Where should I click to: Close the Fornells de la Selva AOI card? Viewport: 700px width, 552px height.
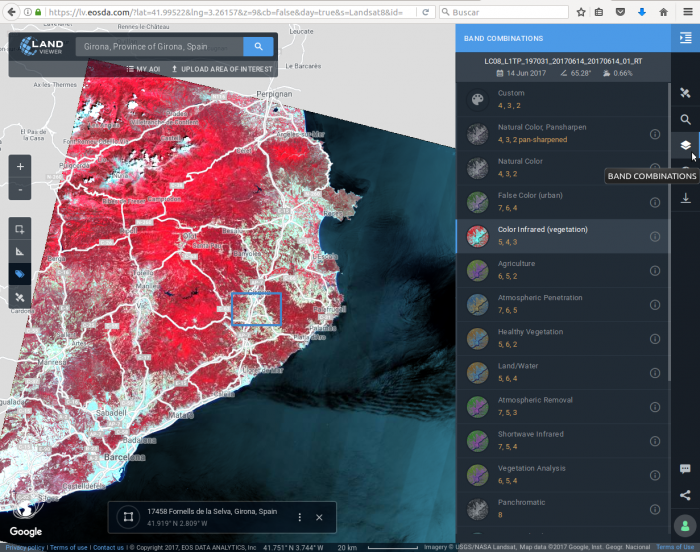pyautogui.click(x=319, y=517)
